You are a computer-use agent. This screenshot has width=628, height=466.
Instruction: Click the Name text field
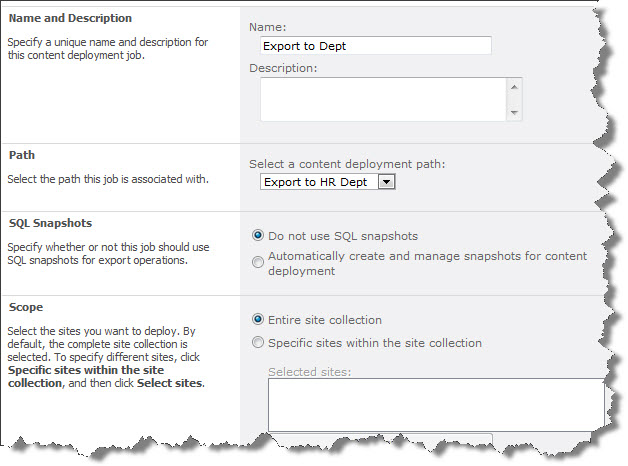pos(375,45)
